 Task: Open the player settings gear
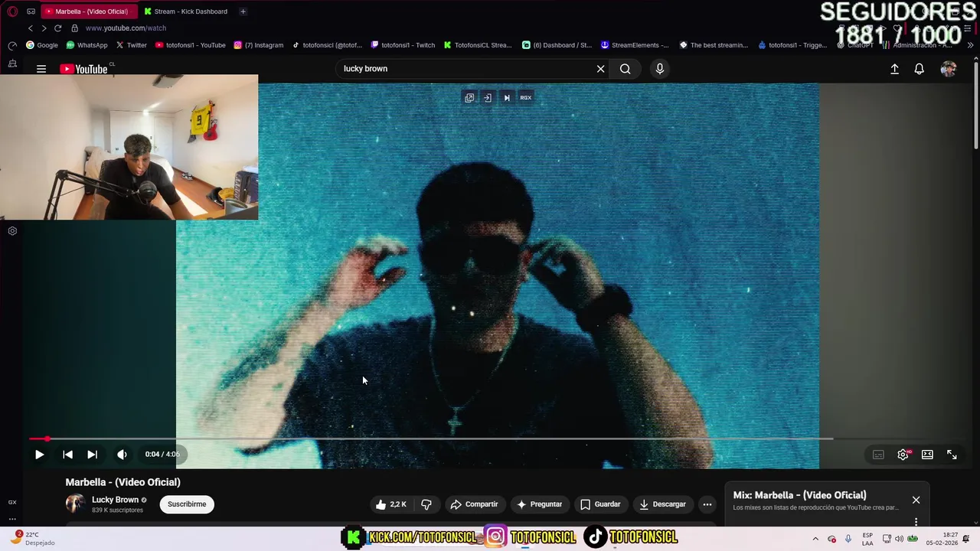tap(903, 455)
